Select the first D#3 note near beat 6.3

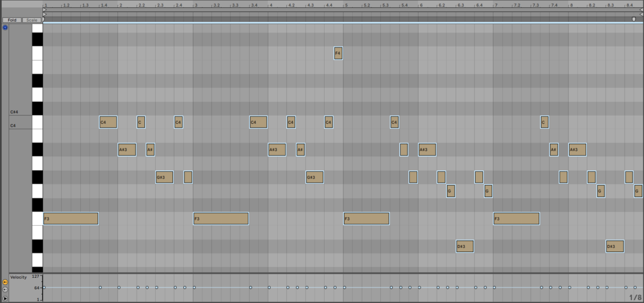464,246
